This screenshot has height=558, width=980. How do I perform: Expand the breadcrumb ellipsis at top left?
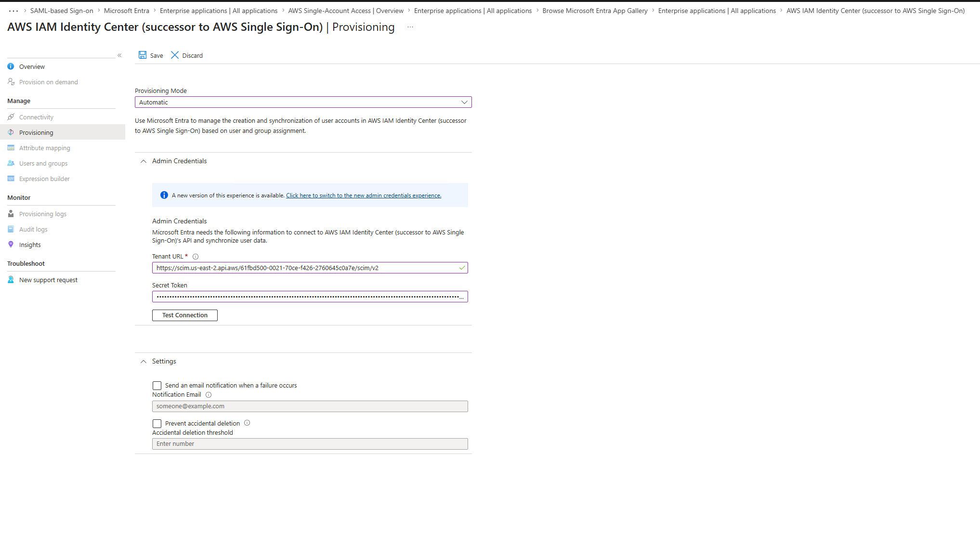coord(13,11)
